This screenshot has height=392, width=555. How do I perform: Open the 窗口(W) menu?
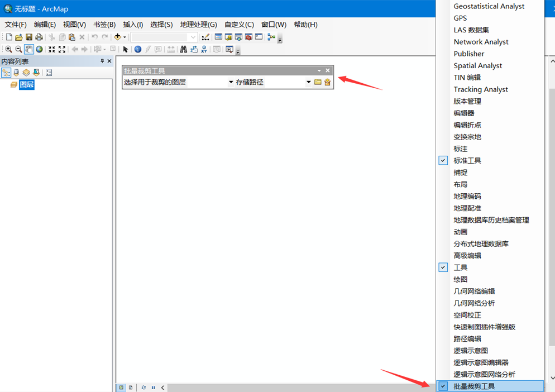[x=274, y=25]
